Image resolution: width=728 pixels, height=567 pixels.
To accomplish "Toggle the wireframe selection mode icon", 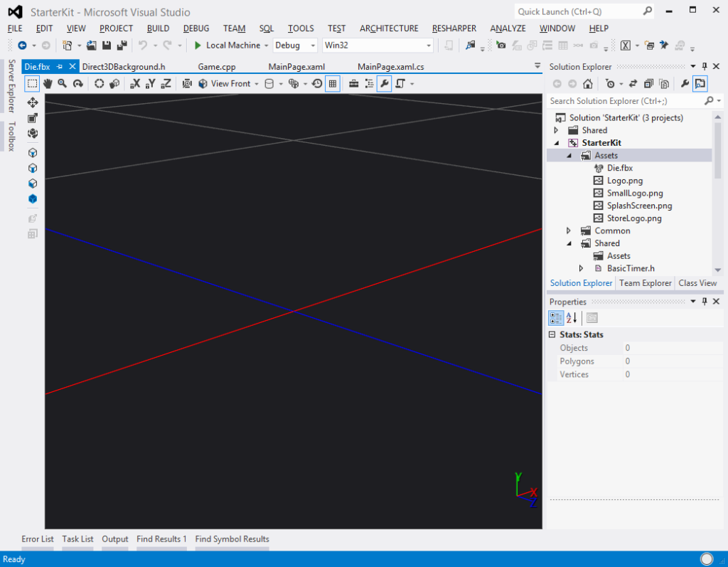I will (32, 83).
